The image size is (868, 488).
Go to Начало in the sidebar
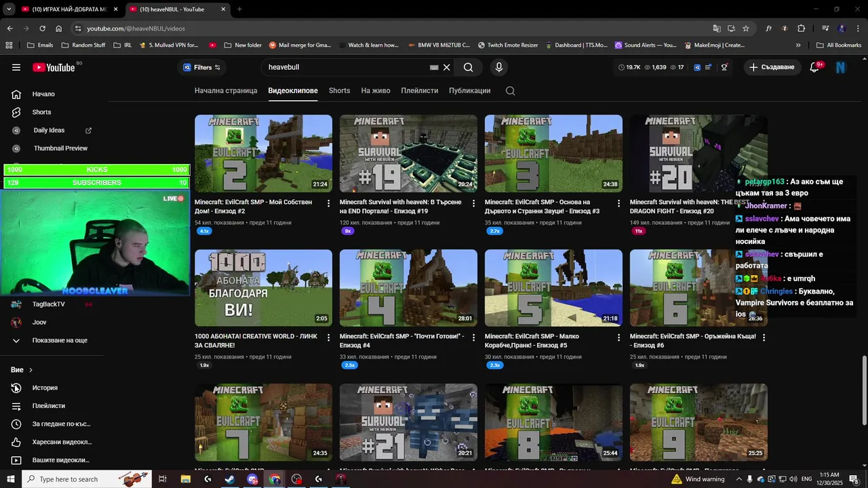point(54,94)
